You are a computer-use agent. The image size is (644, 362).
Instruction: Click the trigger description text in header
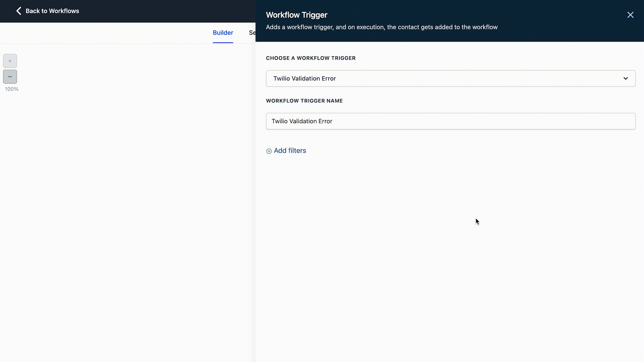click(381, 27)
